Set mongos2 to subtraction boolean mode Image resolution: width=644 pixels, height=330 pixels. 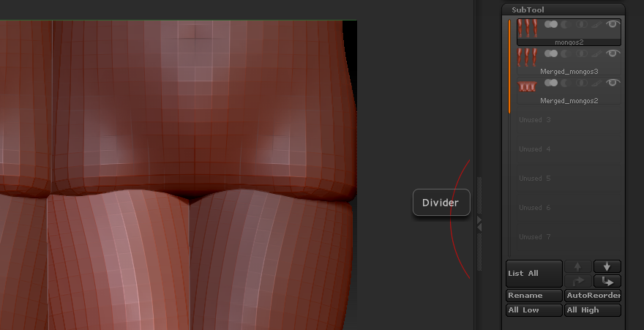(x=566, y=25)
